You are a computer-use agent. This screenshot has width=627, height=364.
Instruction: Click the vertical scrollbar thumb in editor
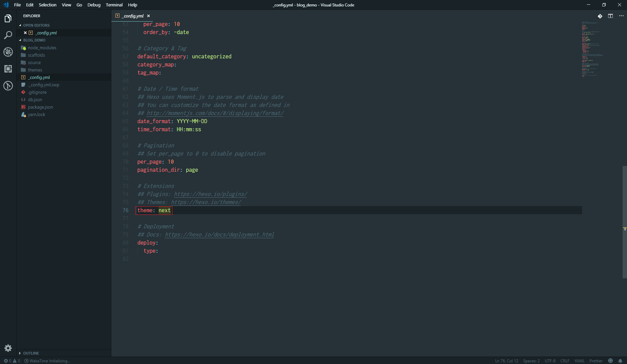[x=625, y=222]
